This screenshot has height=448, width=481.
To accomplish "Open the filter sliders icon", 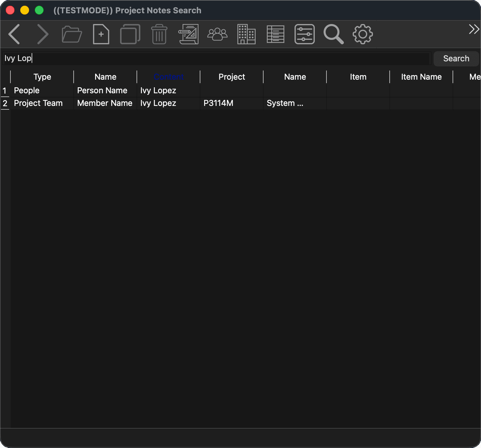I will [305, 34].
